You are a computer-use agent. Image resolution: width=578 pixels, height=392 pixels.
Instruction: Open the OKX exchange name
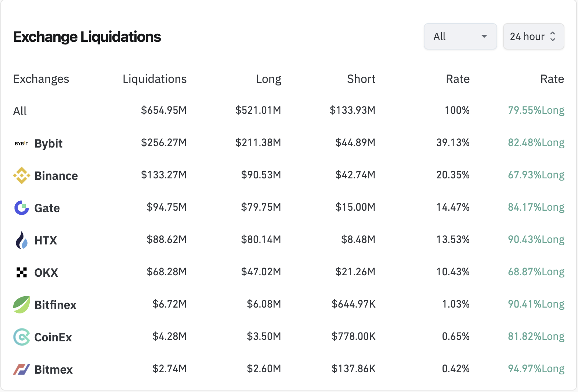pos(46,273)
